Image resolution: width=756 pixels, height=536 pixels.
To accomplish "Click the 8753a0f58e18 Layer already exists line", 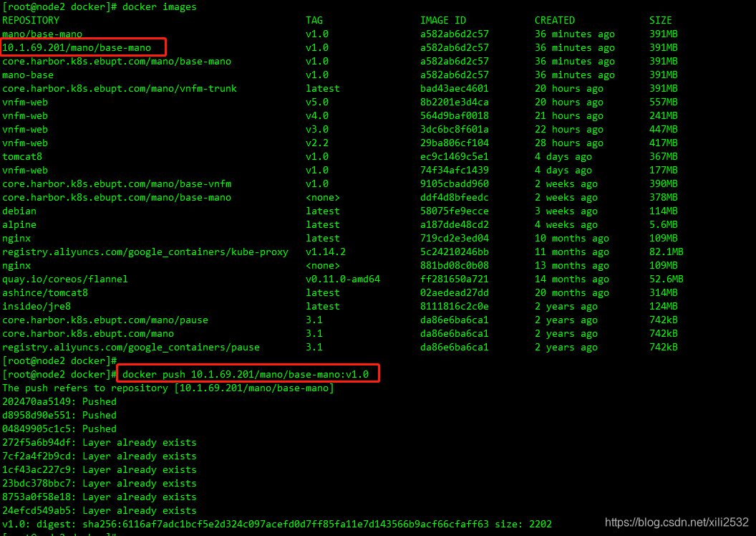I will coord(100,497).
